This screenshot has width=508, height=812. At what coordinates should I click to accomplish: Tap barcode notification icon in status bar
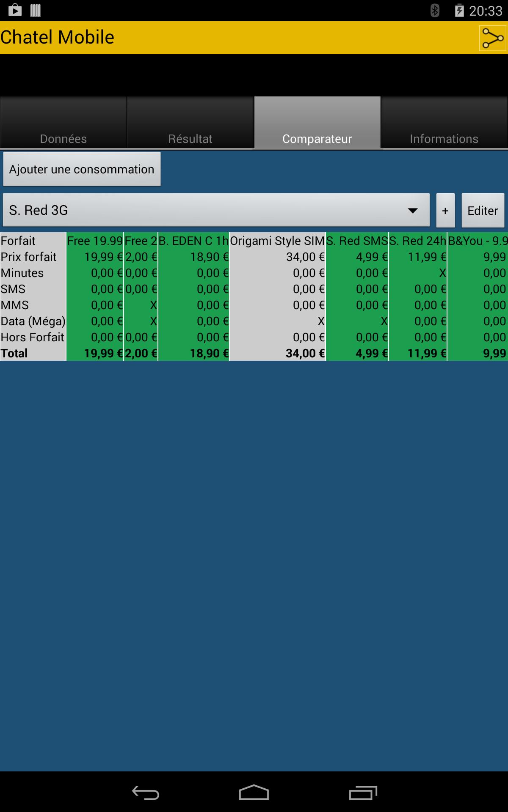(x=36, y=10)
